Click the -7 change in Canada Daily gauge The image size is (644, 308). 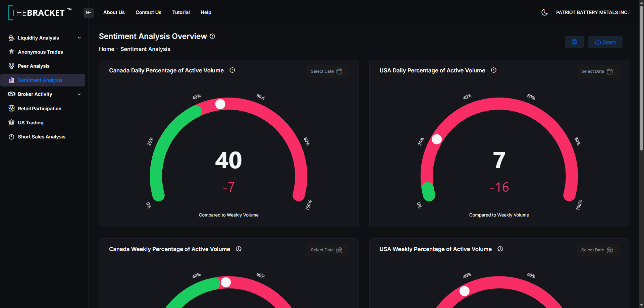[x=229, y=187]
